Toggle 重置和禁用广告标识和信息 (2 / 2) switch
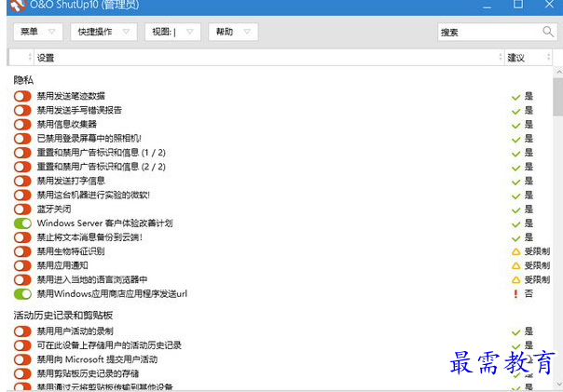 [x=22, y=167]
